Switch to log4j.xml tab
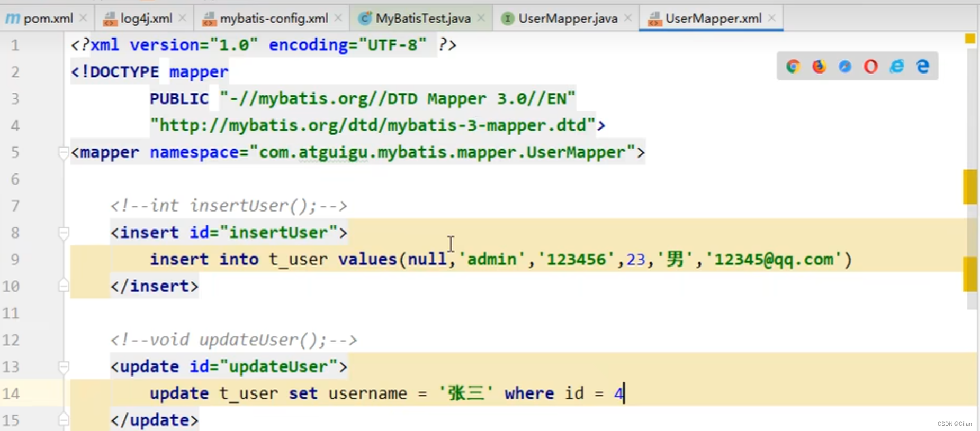Viewport: 980px width, 431px height. 146,19
